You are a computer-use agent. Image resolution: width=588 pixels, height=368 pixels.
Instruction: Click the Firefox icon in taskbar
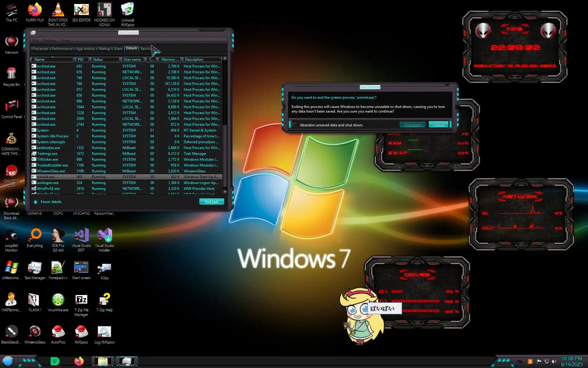(79, 361)
